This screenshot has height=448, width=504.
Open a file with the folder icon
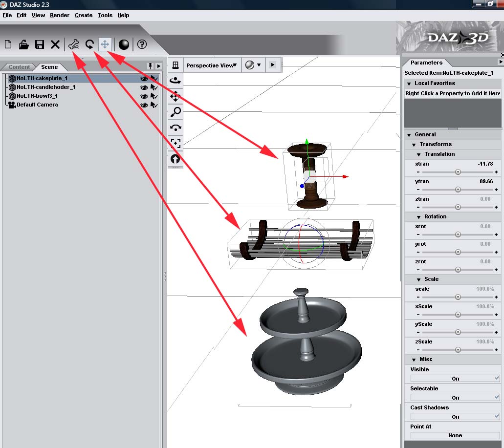tap(23, 44)
